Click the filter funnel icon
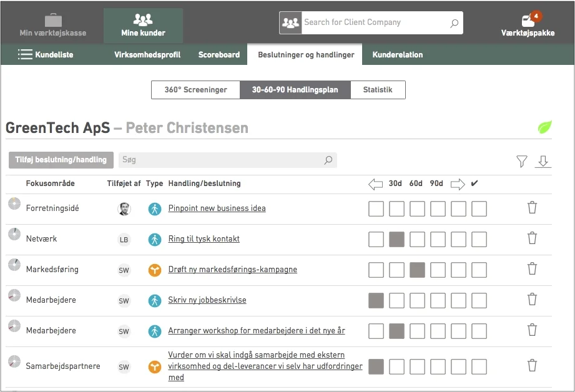This screenshot has width=575, height=392. [x=521, y=161]
